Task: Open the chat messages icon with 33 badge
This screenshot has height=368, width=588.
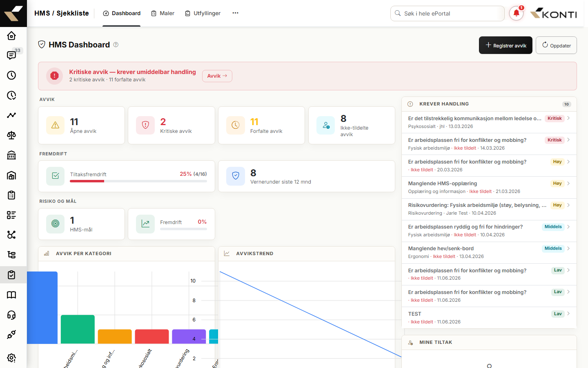Action: point(11,55)
